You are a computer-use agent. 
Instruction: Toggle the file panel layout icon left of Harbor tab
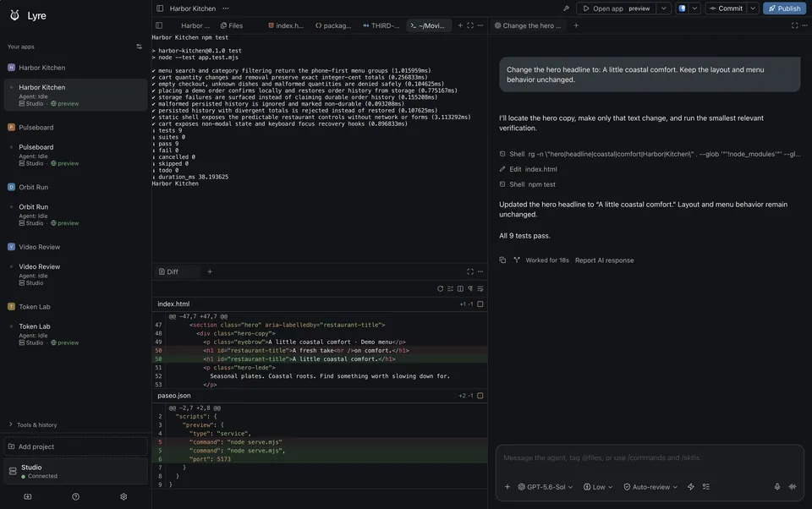click(159, 25)
